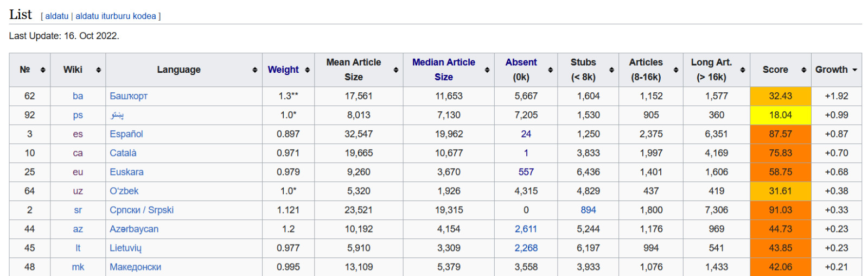This screenshot has height=276, width=868.
Task: Click sort arrows beside Mean Article Size
Action: click(395, 70)
